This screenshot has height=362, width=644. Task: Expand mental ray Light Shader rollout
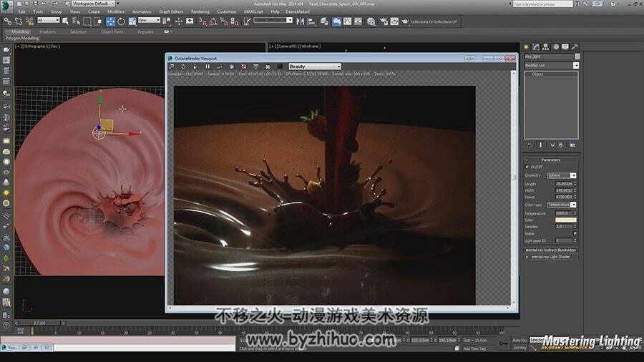(551, 257)
